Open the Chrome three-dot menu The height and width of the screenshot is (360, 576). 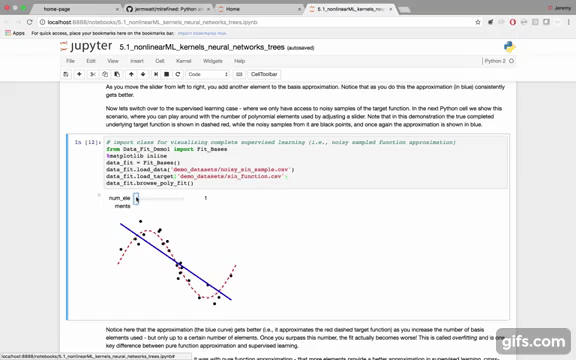tap(569, 22)
